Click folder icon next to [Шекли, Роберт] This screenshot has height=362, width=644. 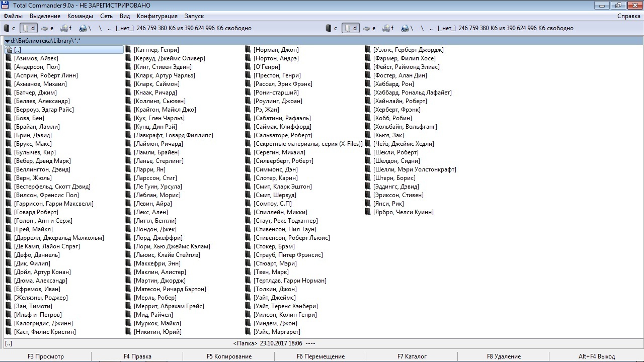tap(368, 152)
